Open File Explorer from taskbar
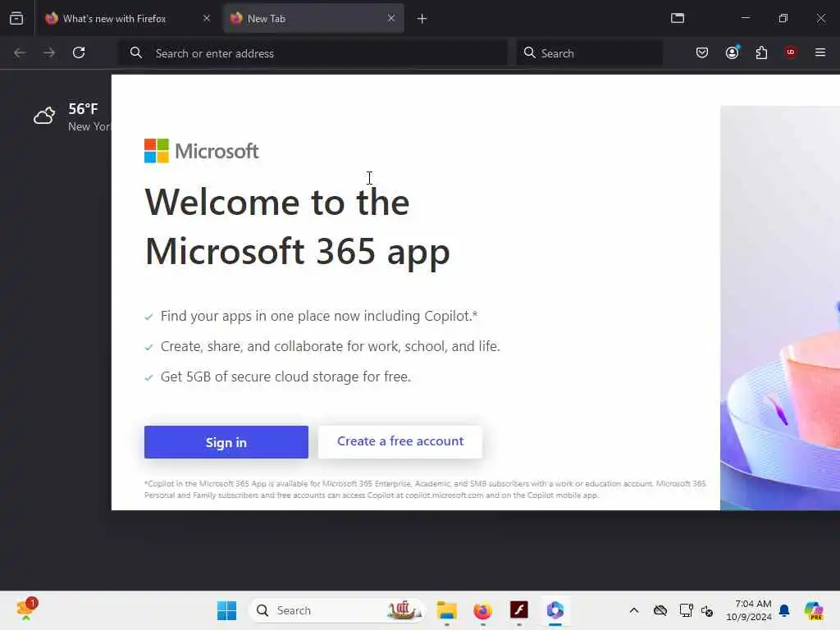 tap(447, 610)
